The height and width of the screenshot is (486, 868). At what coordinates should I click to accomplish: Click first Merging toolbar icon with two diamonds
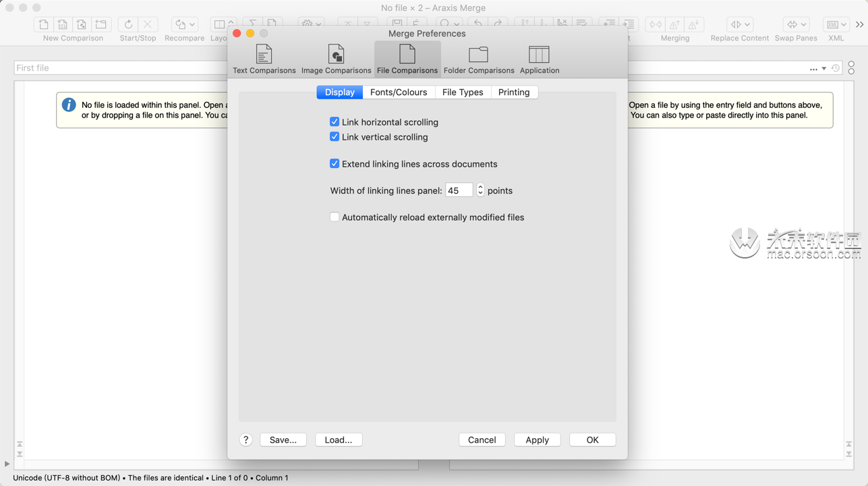pyautogui.click(x=656, y=24)
